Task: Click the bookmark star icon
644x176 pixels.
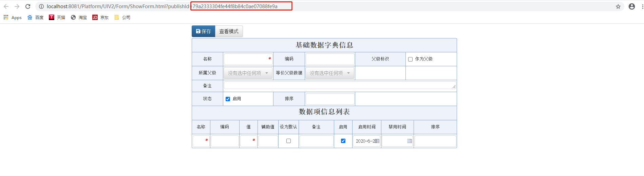Action: click(x=618, y=6)
